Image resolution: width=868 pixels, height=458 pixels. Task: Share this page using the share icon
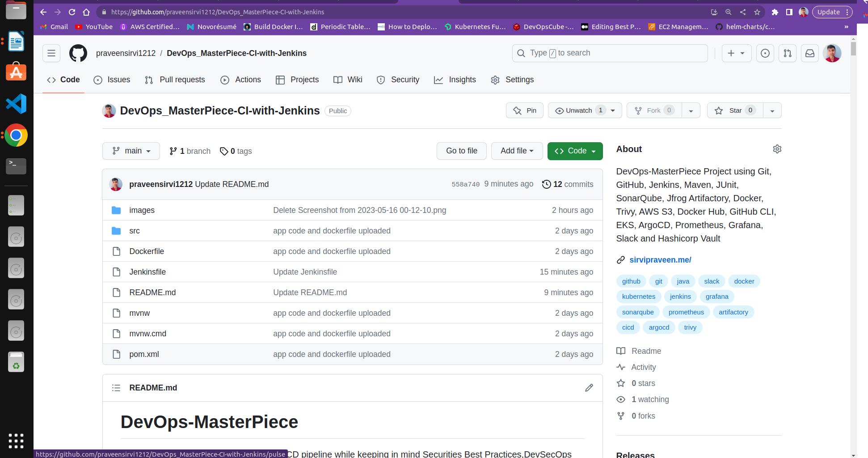743,12
